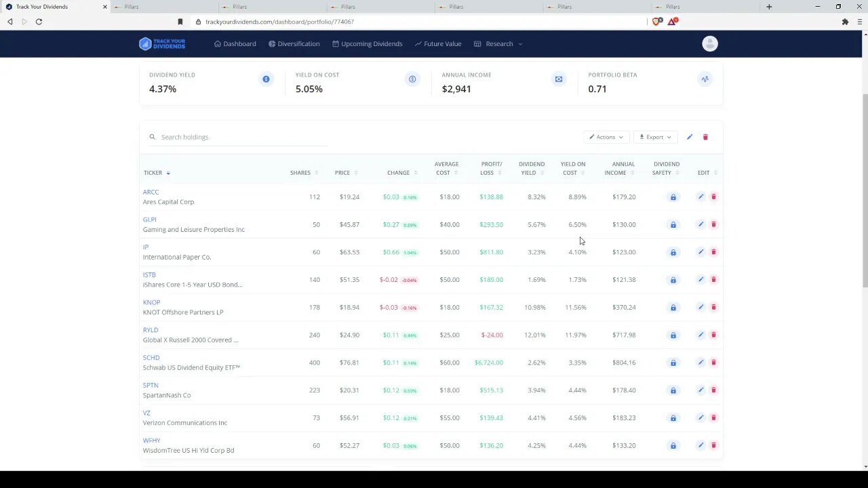Click portfolio edit pencil above table
Image resolution: width=868 pixels, height=488 pixels.
pos(690,137)
